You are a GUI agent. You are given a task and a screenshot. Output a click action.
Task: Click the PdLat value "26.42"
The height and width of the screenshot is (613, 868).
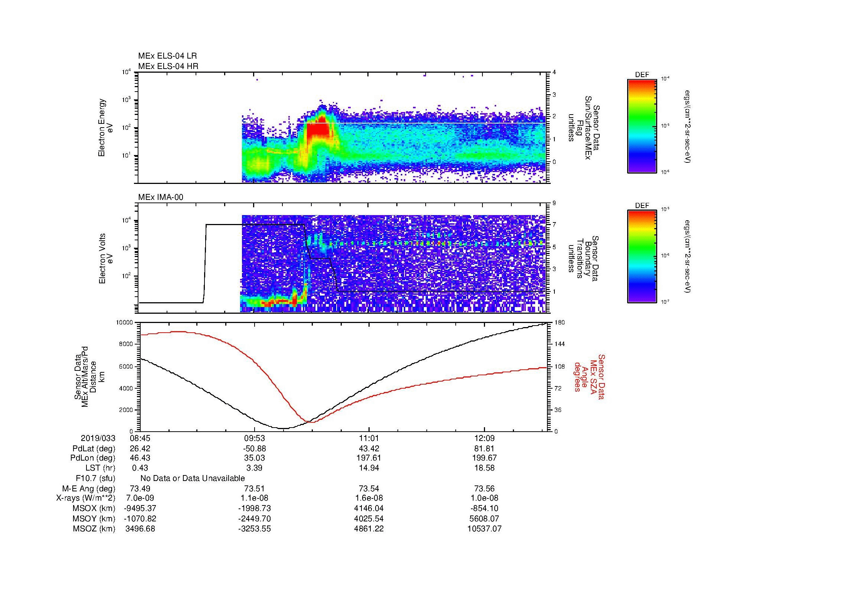(140, 449)
